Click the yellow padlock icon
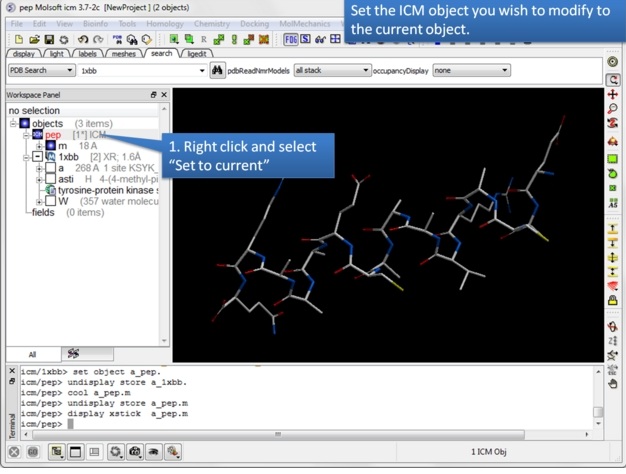Image resolution: width=626 pixels, height=474 pixels. pos(613,300)
